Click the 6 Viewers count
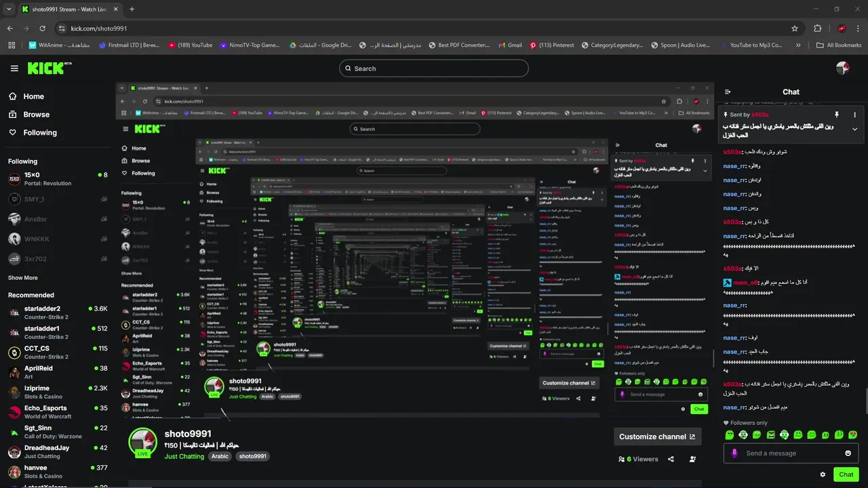The height and width of the screenshot is (488, 868). click(638, 459)
